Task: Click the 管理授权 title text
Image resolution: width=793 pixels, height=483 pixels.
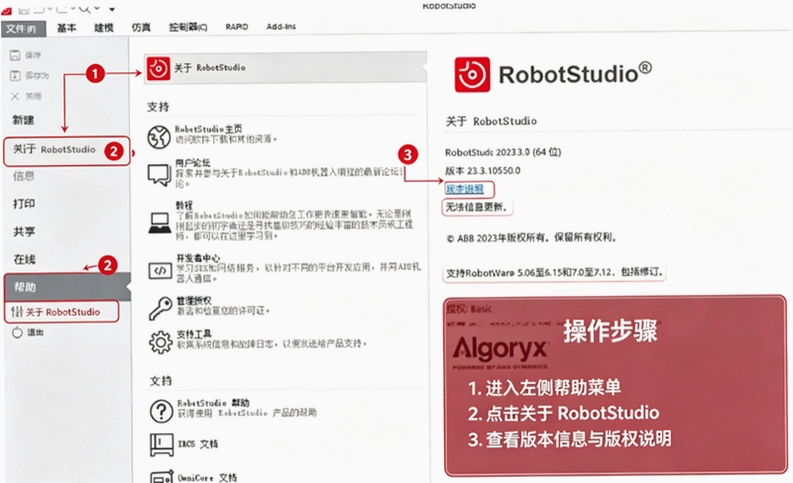Action: click(x=194, y=301)
